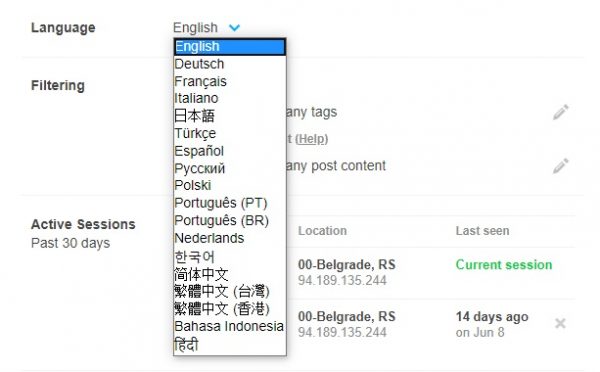Click the Language section label
This screenshot has height=372, width=600.
(x=63, y=28)
